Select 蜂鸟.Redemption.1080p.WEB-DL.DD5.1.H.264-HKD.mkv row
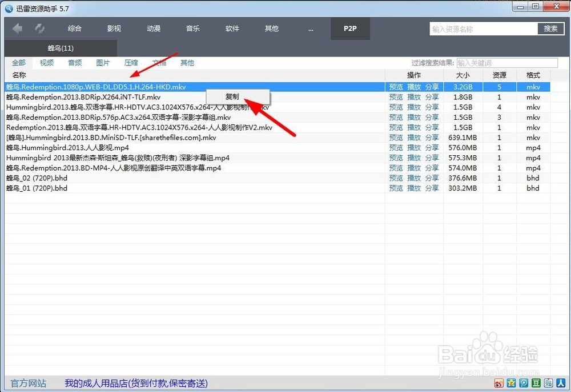This screenshot has width=571, height=392. tap(277, 87)
